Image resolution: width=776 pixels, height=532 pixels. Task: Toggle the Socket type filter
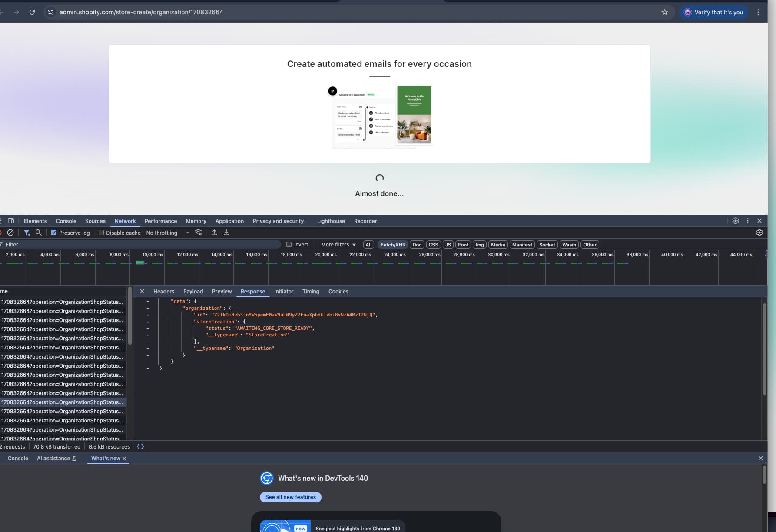[547, 245]
